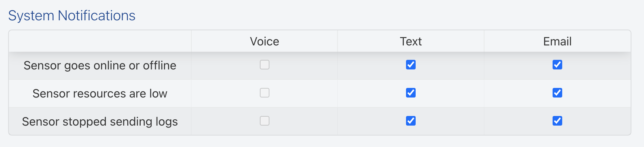Image resolution: width=644 pixels, height=147 pixels.
Task: Click the Sensor resources are low label
Action: [100, 93]
